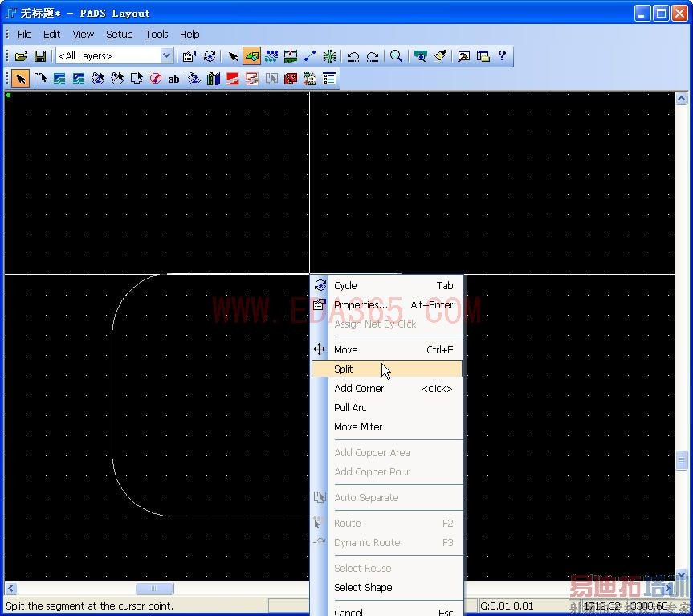693x616 pixels.
Task: Open the Help menu
Action: tap(190, 34)
